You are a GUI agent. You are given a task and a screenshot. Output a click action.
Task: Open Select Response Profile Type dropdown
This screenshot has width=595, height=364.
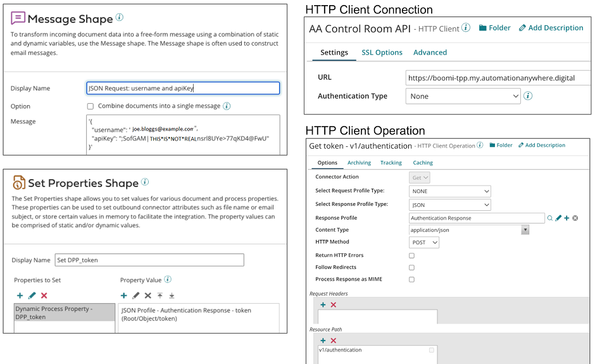450,204
